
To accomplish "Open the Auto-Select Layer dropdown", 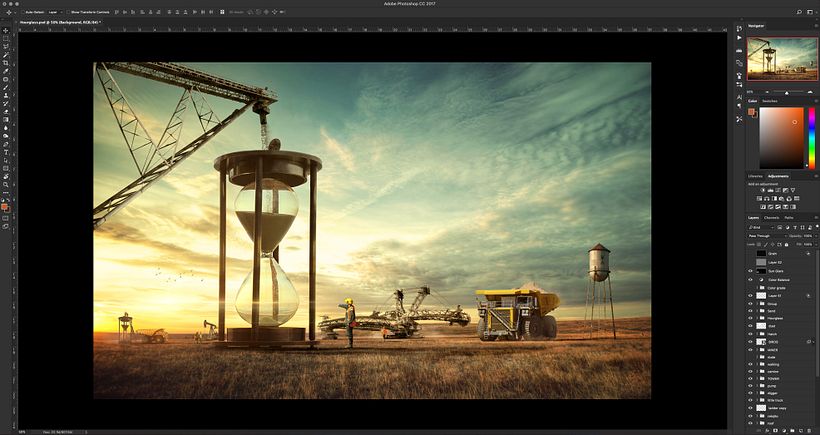I will [x=54, y=14].
